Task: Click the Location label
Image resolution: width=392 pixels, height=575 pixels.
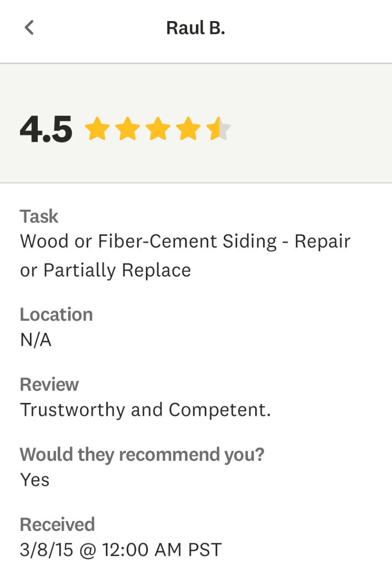Action: 56,314
